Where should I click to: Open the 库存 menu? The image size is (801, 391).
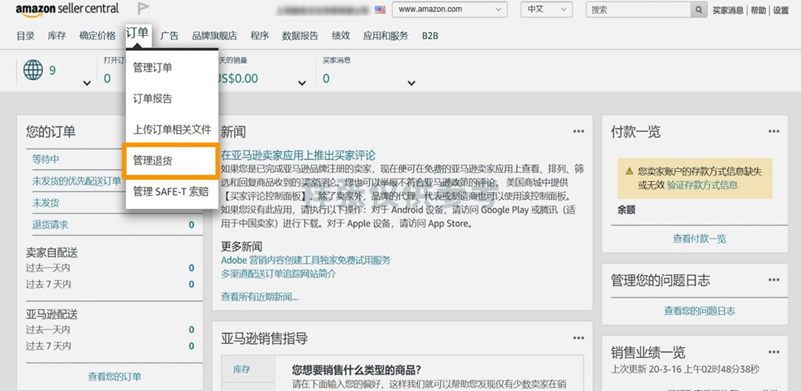coord(57,36)
